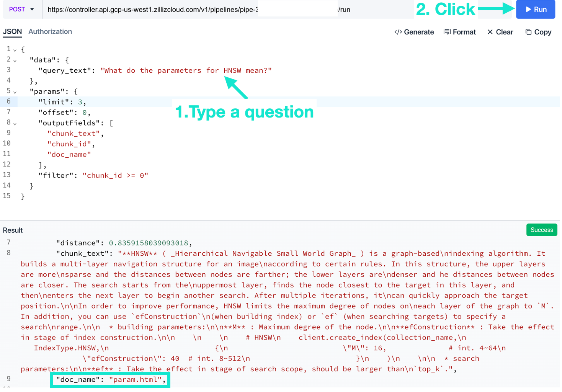Collapse the "params" block fold arrow
The width and height of the screenshot is (562, 392).
point(15,92)
